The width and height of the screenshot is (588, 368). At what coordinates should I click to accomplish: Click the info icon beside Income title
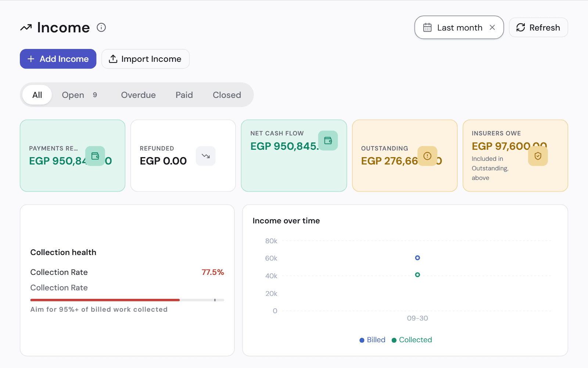(x=101, y=28)
